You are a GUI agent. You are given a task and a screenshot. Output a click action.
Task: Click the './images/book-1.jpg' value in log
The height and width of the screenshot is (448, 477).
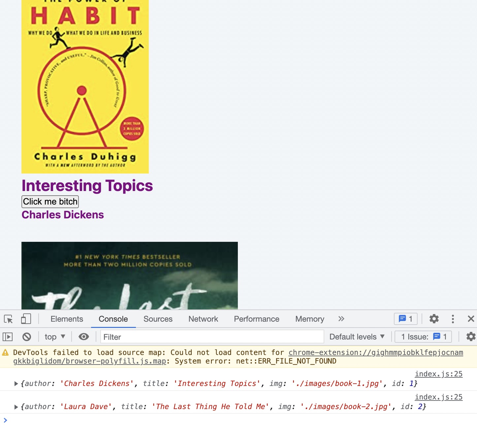[337, 384]
